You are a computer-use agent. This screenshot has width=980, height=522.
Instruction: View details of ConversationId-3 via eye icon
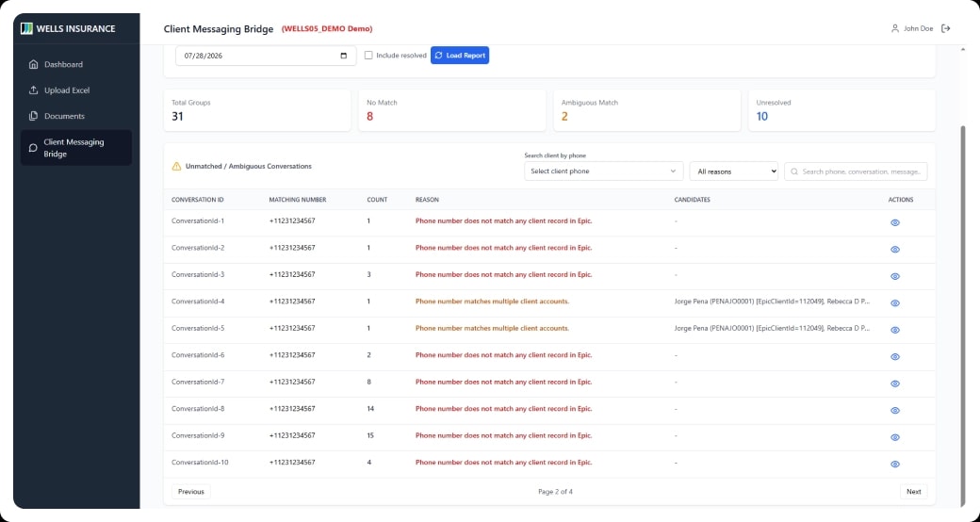[x=895, y=276]
